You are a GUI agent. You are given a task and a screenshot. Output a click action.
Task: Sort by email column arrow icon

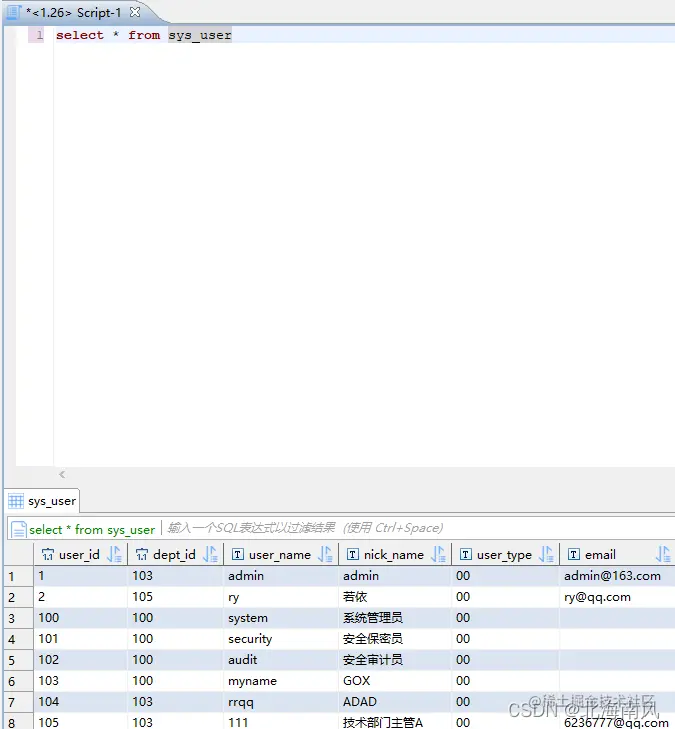[x=663, y=554]
